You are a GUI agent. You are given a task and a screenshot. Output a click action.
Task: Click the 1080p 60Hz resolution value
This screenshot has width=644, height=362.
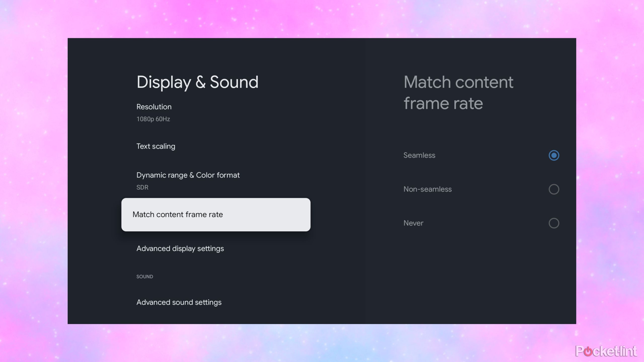153,119
